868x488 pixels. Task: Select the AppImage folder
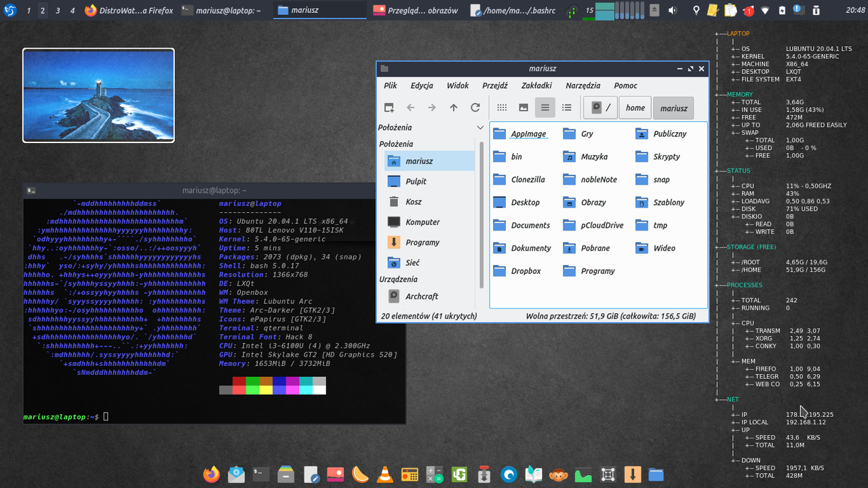(519, 134)
